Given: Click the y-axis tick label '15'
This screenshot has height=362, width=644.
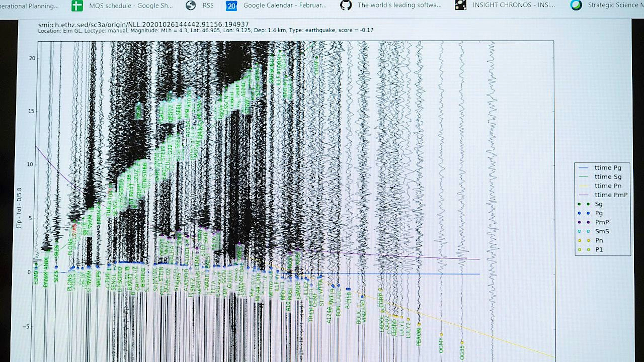Looking at the screenshot, I should click(31, 111).
